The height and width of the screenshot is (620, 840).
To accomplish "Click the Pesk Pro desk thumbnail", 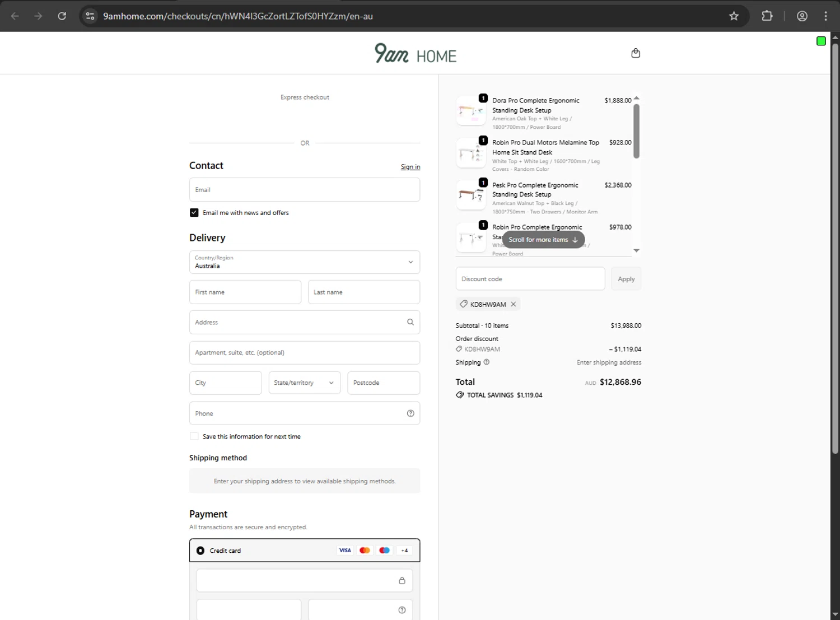I will click(471, 195).
